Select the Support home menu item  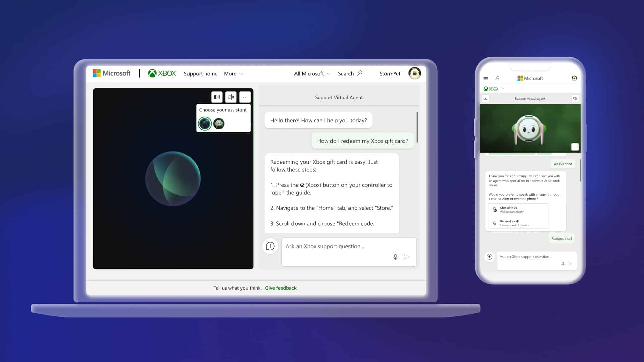click(200, 73)
